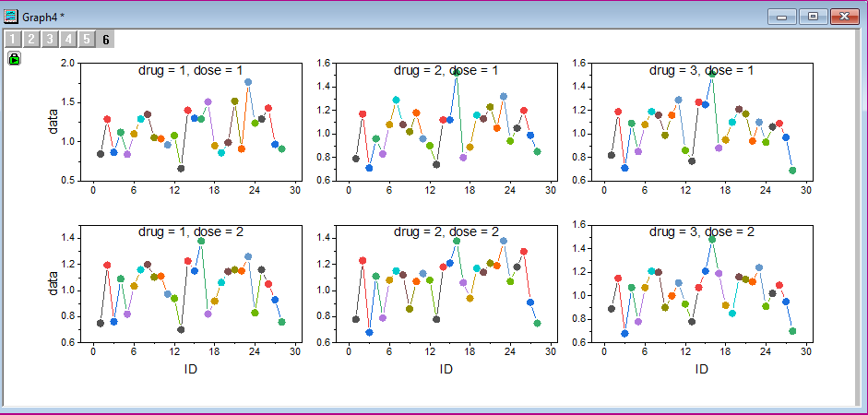Click 'ID' label under drug 2 dose 2 plot
The height and width of the screenshot is (415, 868).
tap(446, 369)
